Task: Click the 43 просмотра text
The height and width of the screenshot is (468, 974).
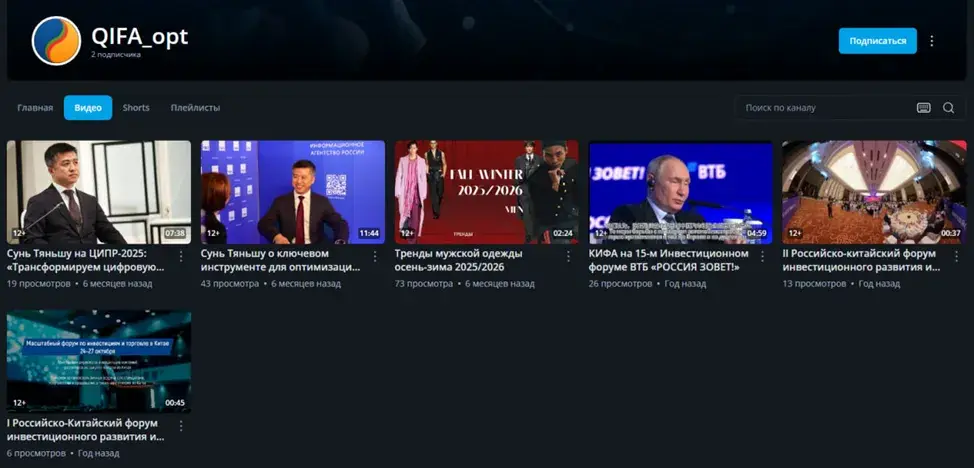Action: [230, 283]
